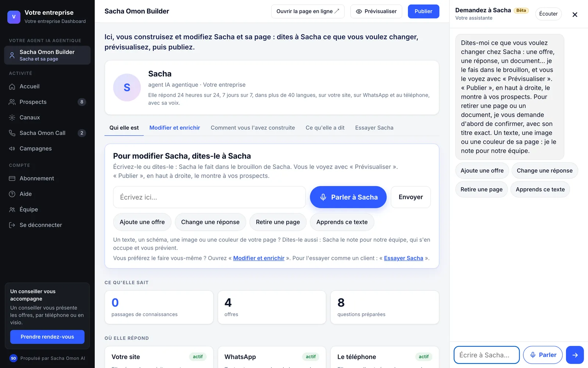Send chat message with blue arrow button
This screenshot has width=588, height=368.
pos(575,355)
